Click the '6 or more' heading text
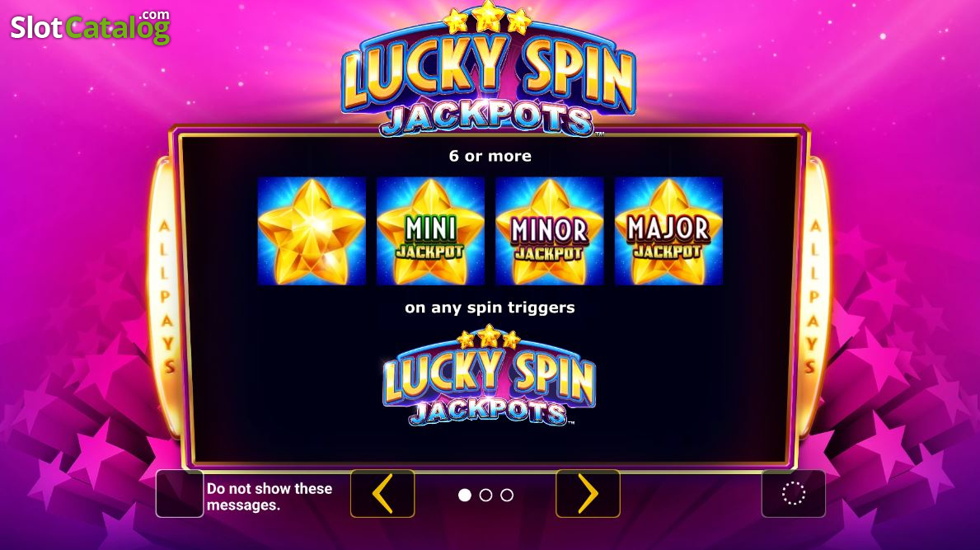980x550 pixels. point(490,156)
